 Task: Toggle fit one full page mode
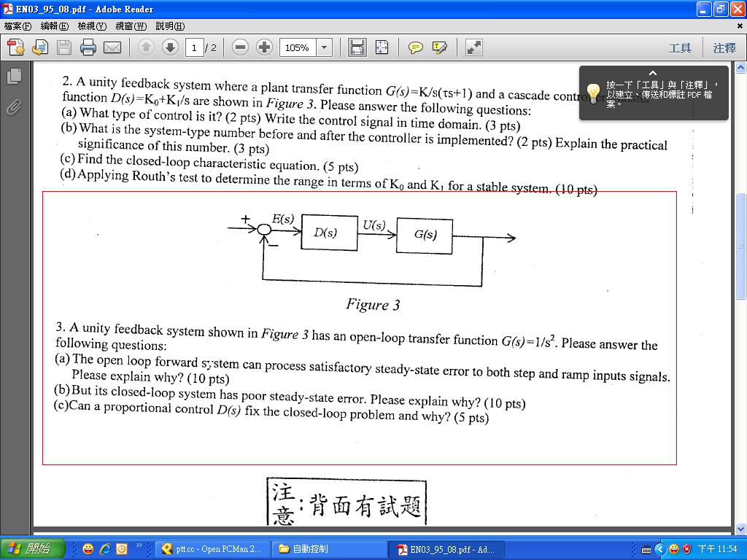coord(382,47)
